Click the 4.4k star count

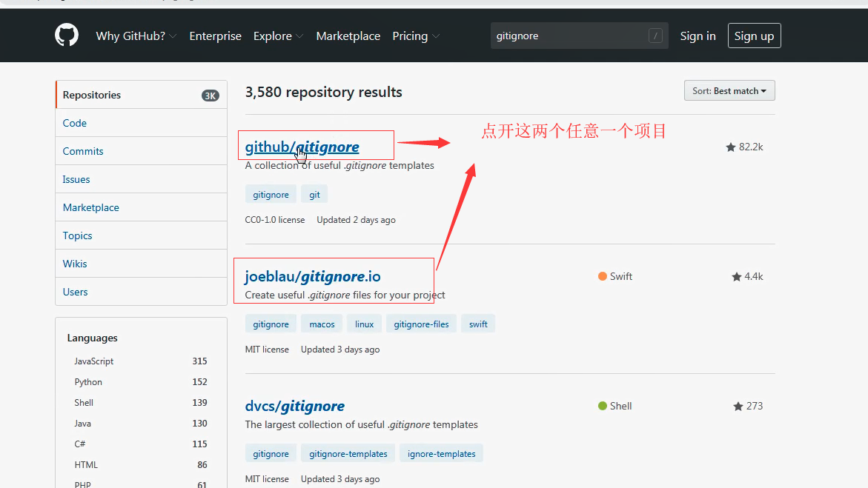(753, 277)
